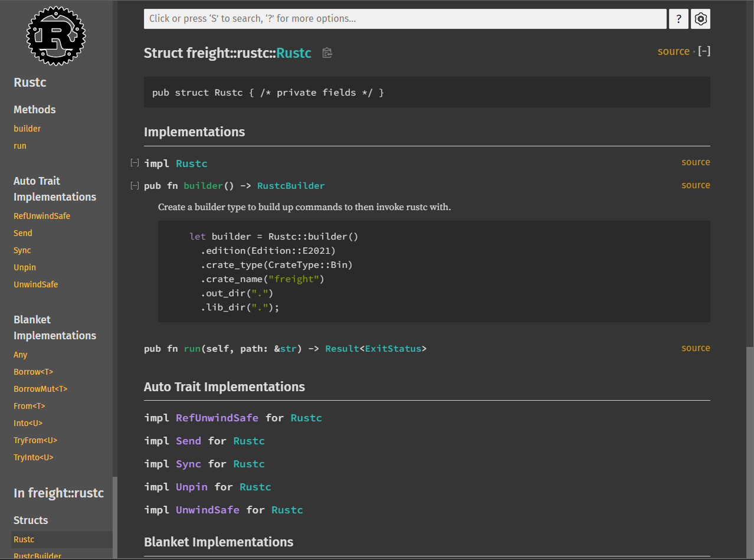Open source link next to impl Rustc
This screenshot has width=754, height=560.
click(696, 162)
